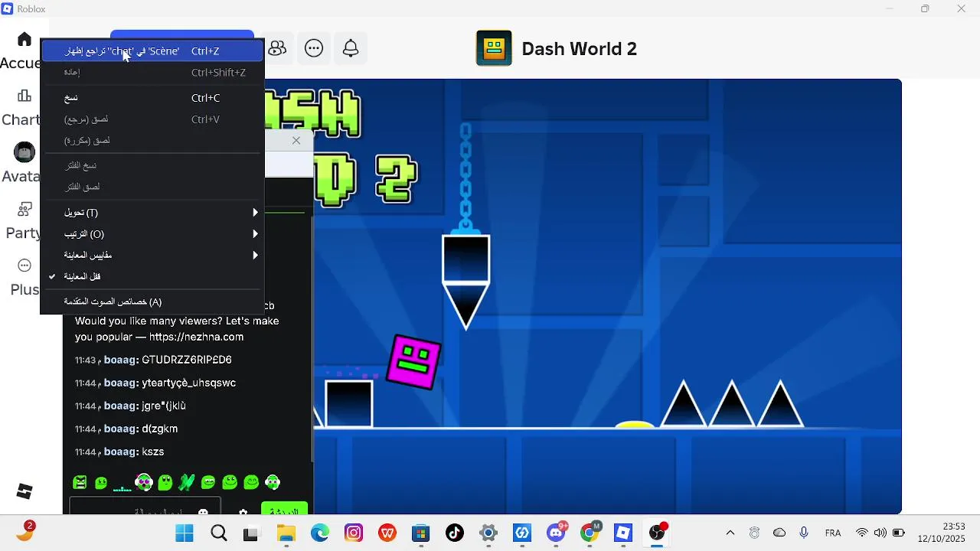Choose the Redo Ctrl+Shift+Z menu entry
The height and width of the screenshot is (551, 980).
[x=152, y=73]
